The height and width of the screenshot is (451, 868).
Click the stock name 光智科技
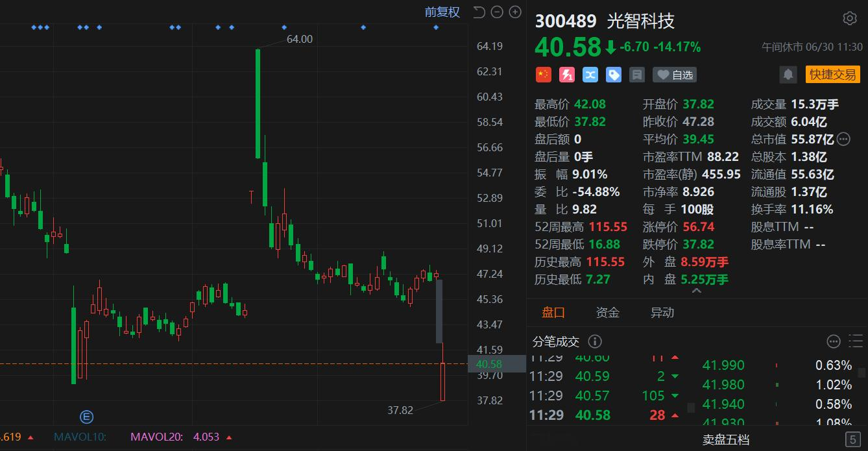641,21
